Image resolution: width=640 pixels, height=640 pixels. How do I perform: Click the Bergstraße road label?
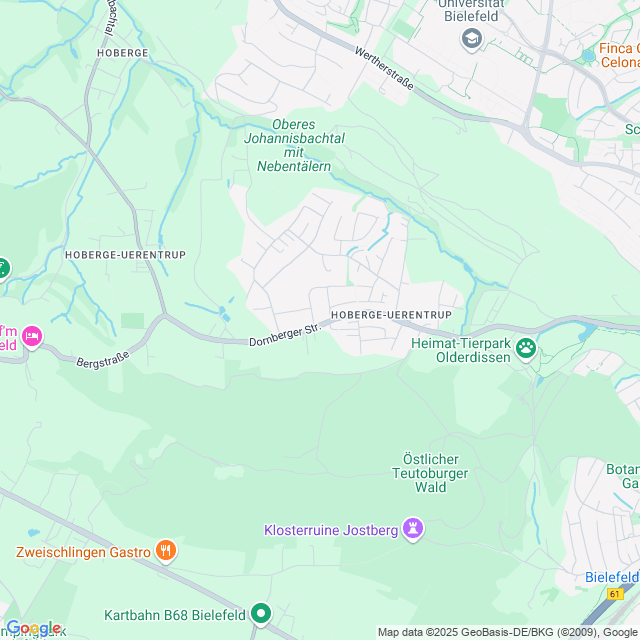tap(103, 360)
